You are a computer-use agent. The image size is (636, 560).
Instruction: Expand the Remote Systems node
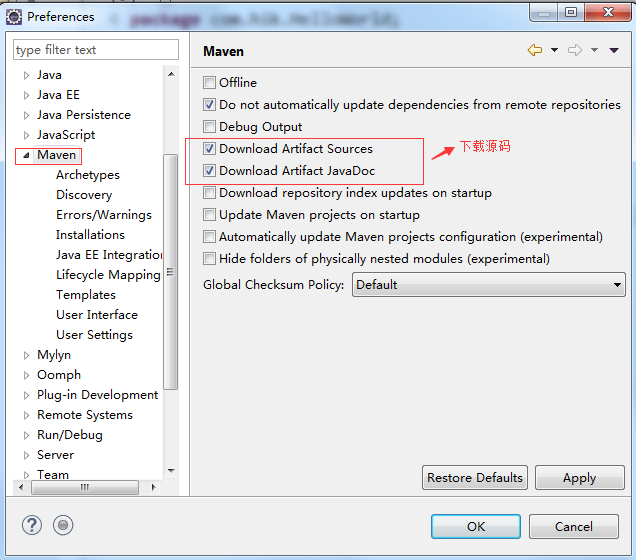[26, 415]
